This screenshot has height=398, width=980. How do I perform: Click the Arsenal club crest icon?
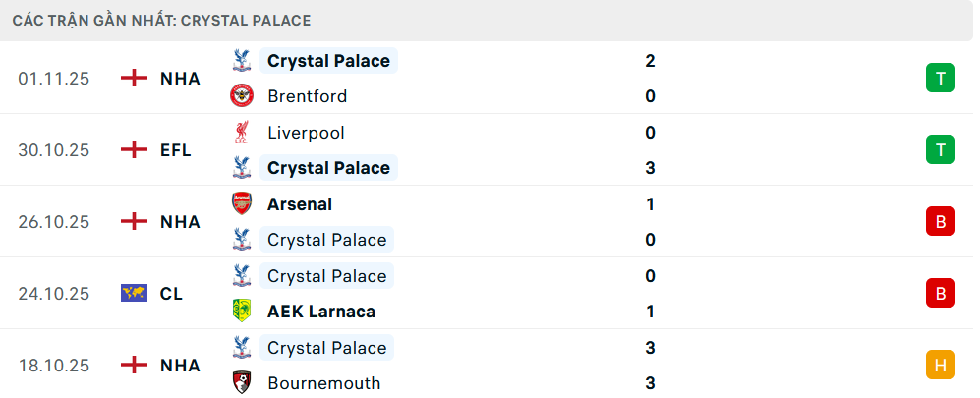pos(241,204)
